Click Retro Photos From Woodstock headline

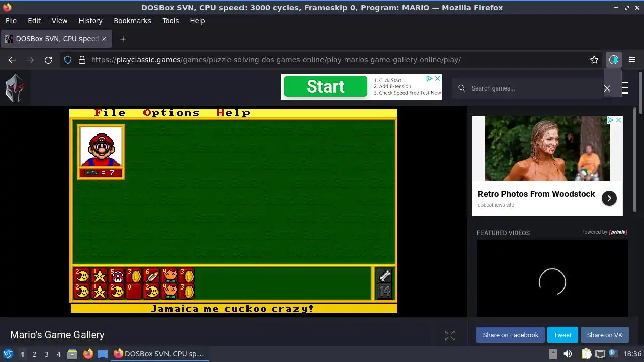click(x=536, y=194)
